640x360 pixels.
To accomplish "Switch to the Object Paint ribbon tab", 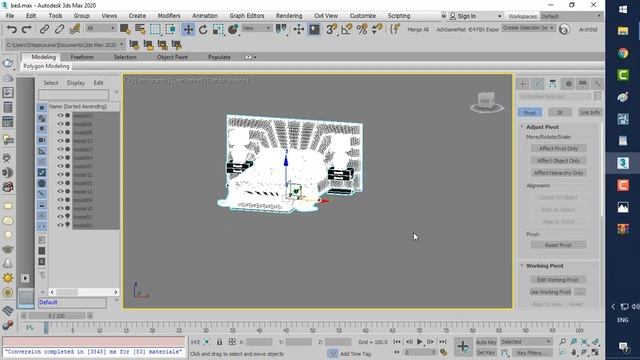I will (x=172, y=57).
